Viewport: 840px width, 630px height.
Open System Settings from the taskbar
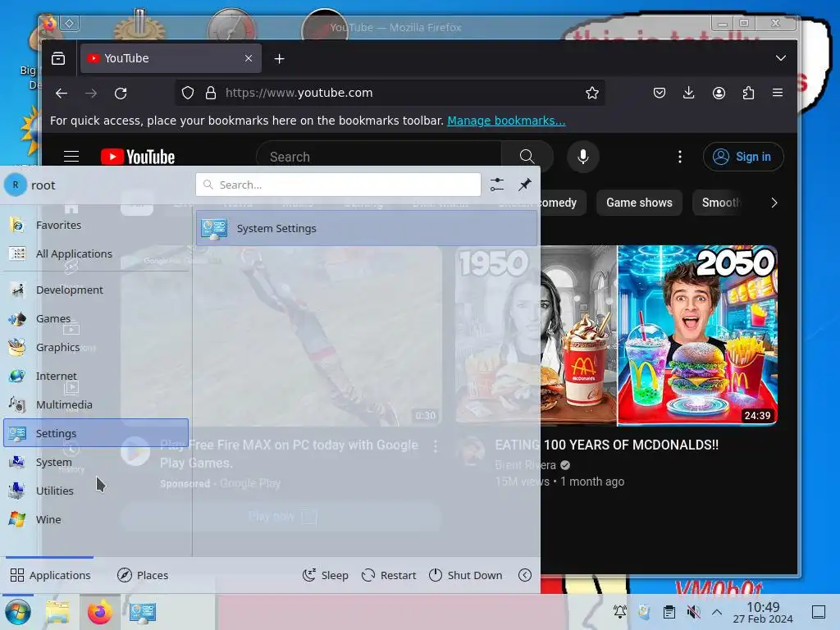(143, 612)
